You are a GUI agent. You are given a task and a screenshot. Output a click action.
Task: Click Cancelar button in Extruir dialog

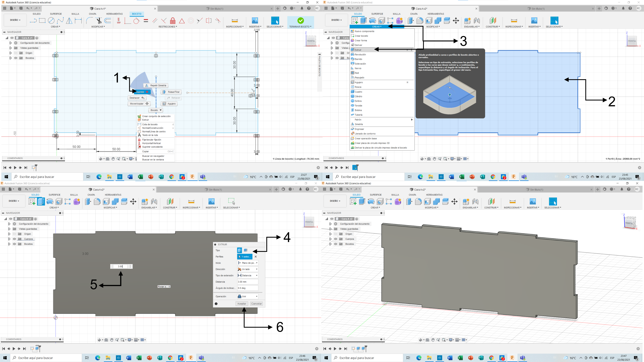tap(256, 304)
